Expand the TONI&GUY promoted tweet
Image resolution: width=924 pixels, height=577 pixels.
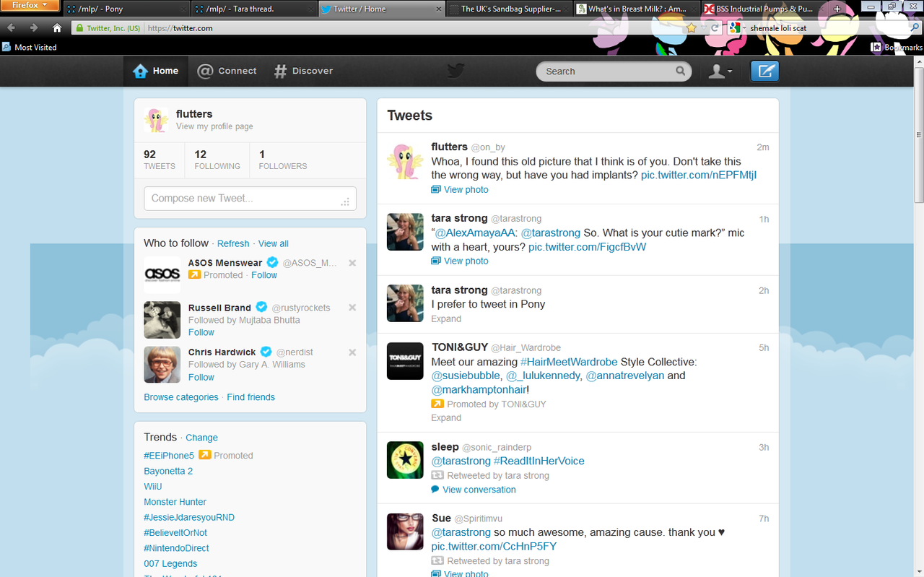[446, 417]
